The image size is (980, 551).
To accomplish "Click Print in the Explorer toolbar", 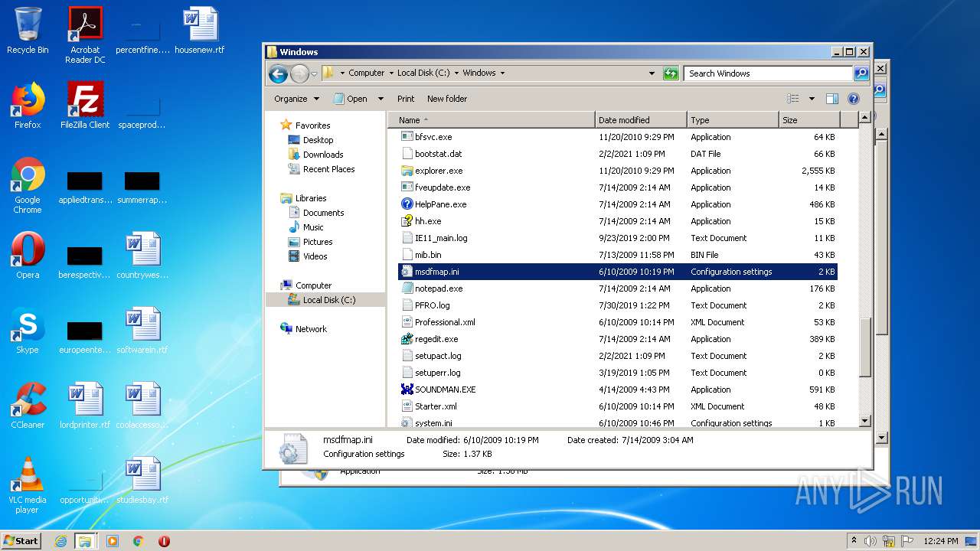I will (x=406, y=99).
